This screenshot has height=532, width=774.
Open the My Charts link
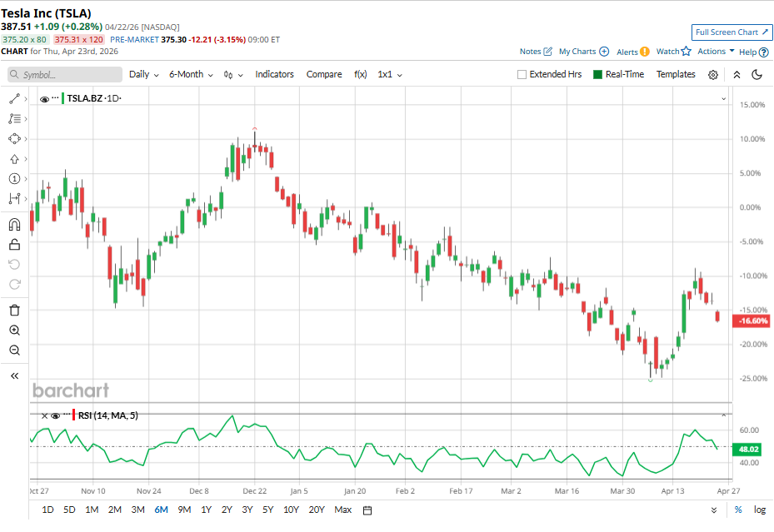tap(583, 52)
